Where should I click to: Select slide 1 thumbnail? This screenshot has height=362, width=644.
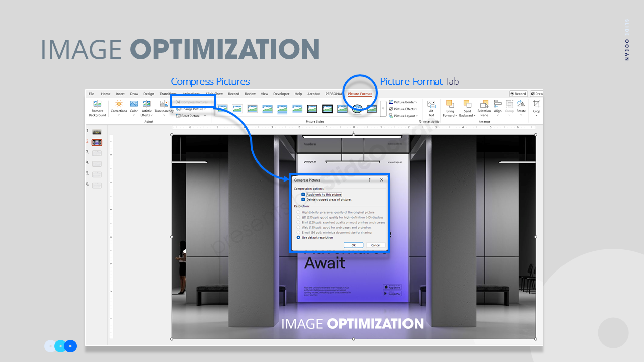click(97, 132)
